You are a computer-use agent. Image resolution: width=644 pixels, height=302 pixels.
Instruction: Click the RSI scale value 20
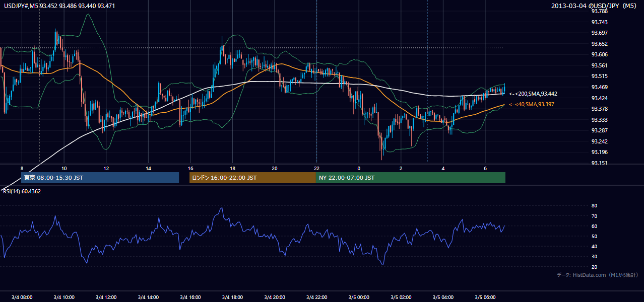[594, 267]
